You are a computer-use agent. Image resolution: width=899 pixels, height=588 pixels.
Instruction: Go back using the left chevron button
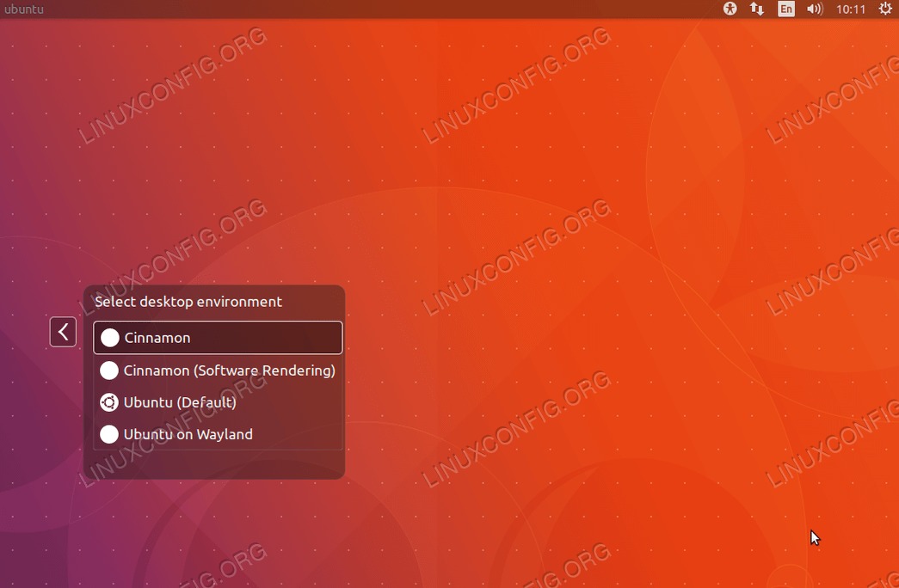pos(63,331)
